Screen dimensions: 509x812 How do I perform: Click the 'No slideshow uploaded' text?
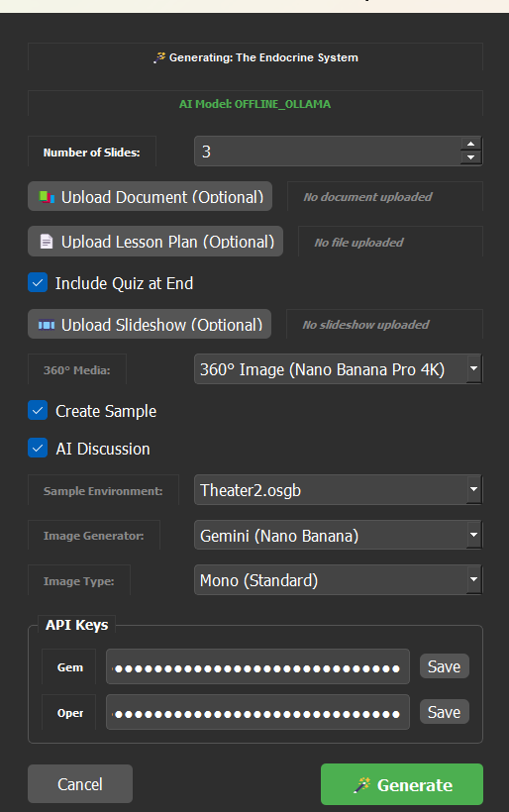366,325
